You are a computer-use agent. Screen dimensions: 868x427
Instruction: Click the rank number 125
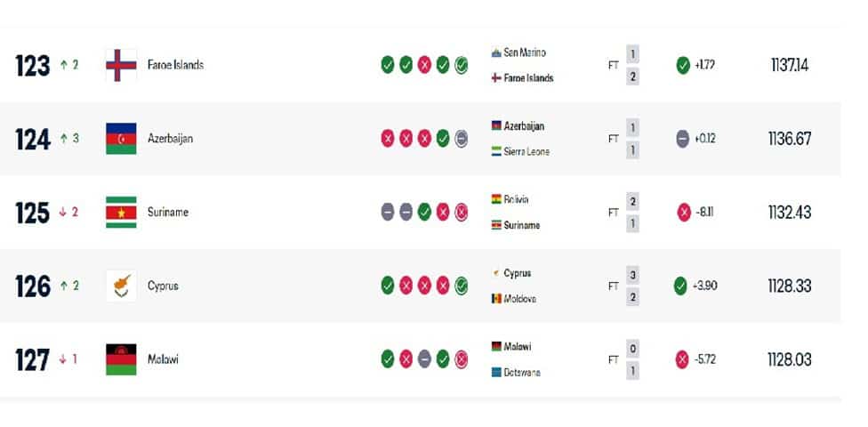click(33, 213)
